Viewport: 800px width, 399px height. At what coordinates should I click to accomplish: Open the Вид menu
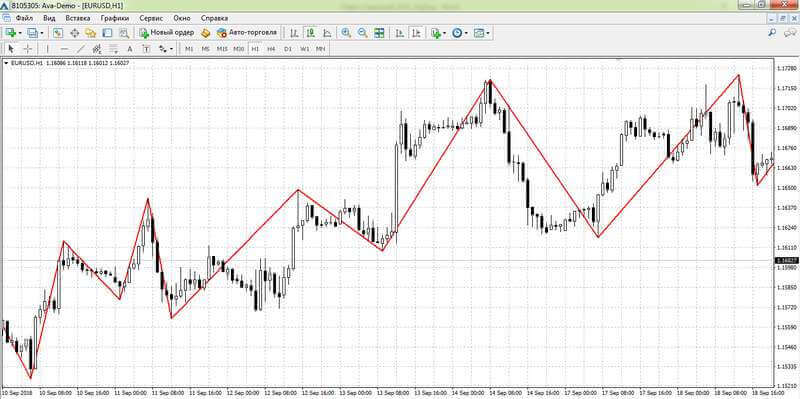[x=49, y=18]
